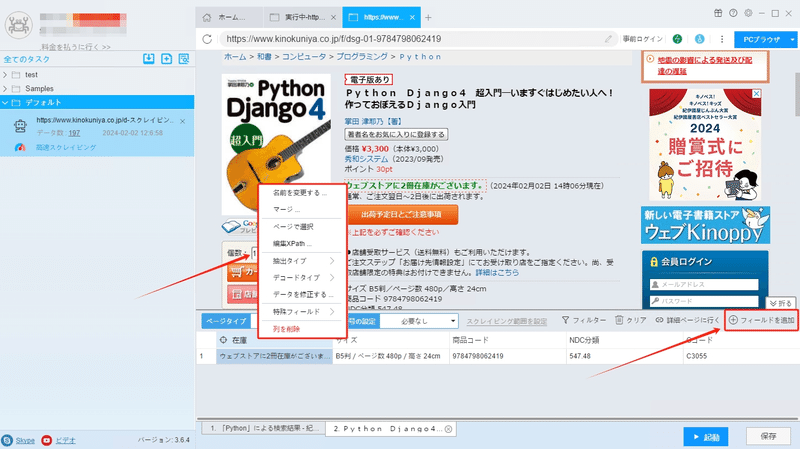
Task: Select 名前を変更する context menu item
Action: tap(301, 193)
